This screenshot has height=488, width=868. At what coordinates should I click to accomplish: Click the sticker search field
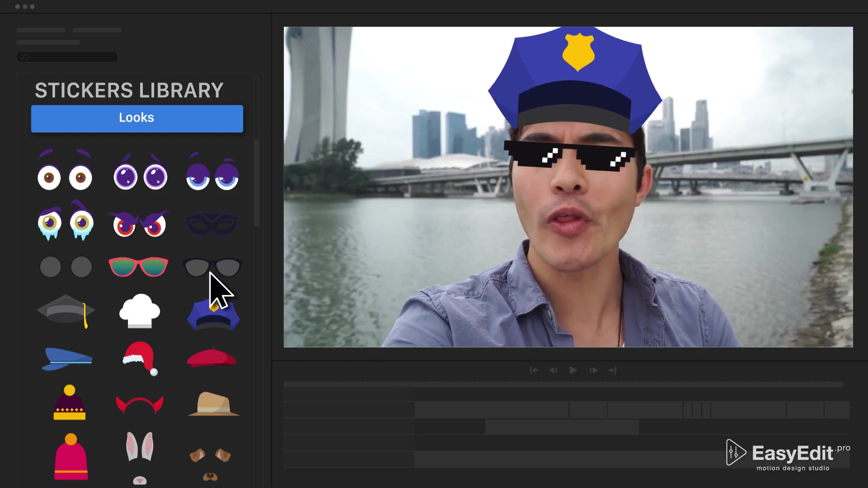[67, 57]
